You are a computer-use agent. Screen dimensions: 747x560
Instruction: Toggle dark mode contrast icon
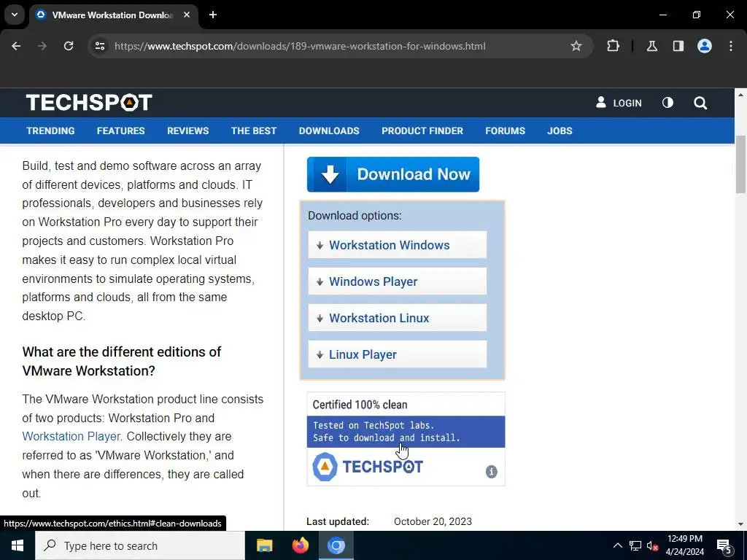(667, 103)
